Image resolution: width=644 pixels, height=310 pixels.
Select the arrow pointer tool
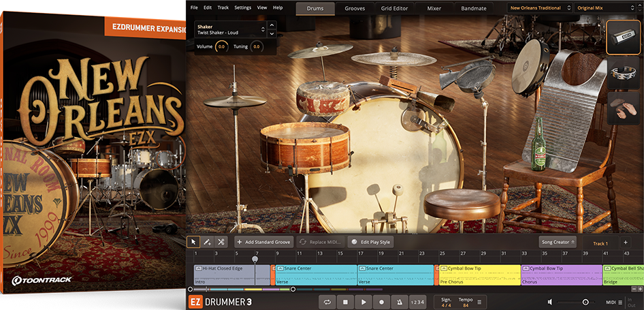(193, 242)
